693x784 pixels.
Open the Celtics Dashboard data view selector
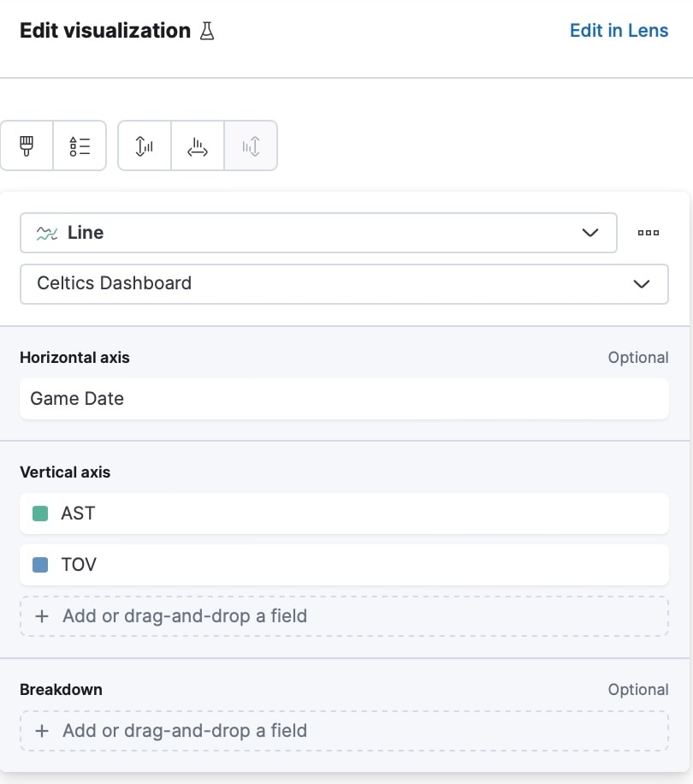[342, 284]
